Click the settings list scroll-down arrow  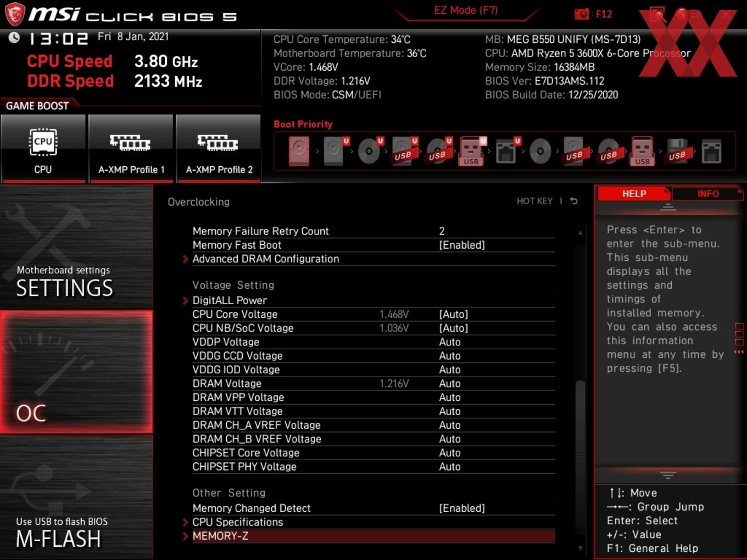tap(580, 548)
